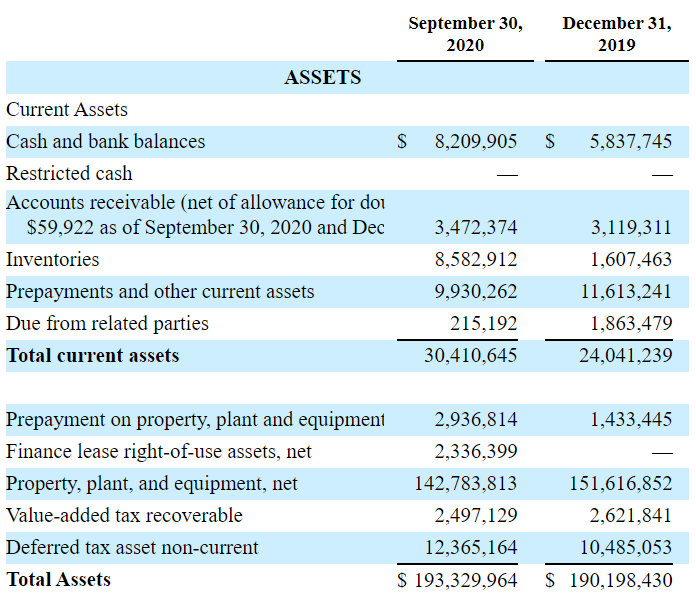Click the inventories value 1,607,463
Image resolution: width=696 pixels, height=593 pixels.
pos(631,259)
